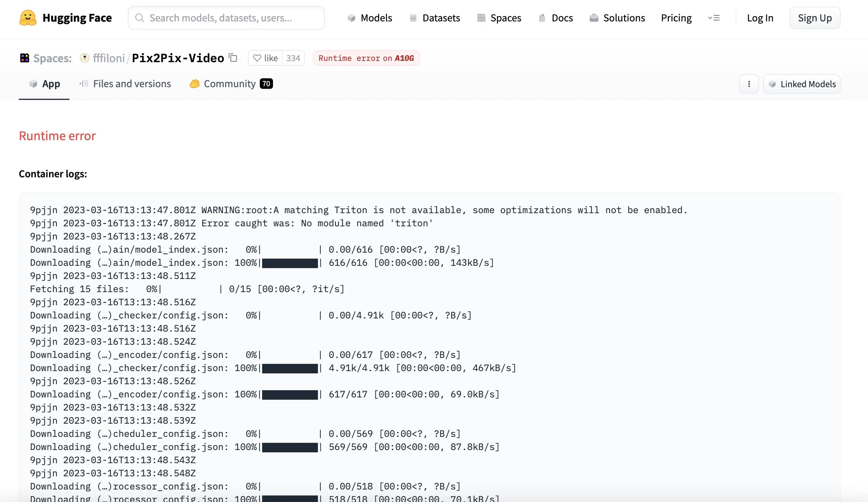868x502 pixels.
Task: Click the model_index.json 100% progress bar
Action: [x=290, y=263]
